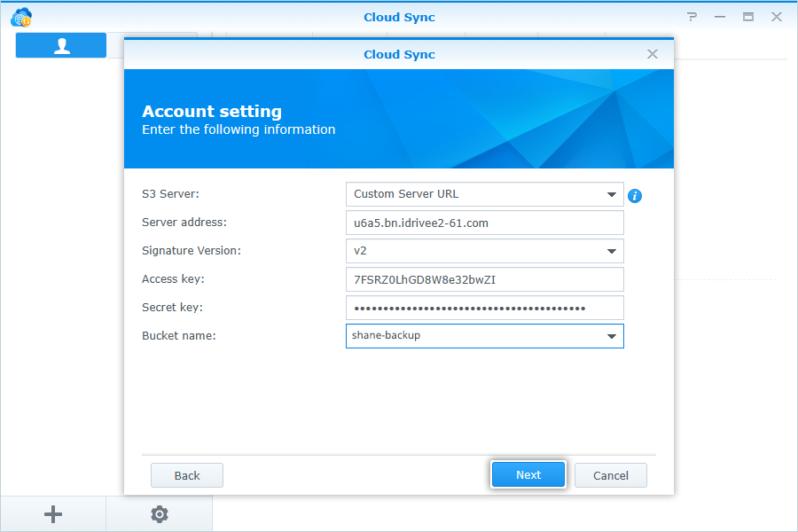Screen dimensions: 798x532
Task: Cancel the account setup wizard
Action: pyautogui.click(x=611, y=475)
